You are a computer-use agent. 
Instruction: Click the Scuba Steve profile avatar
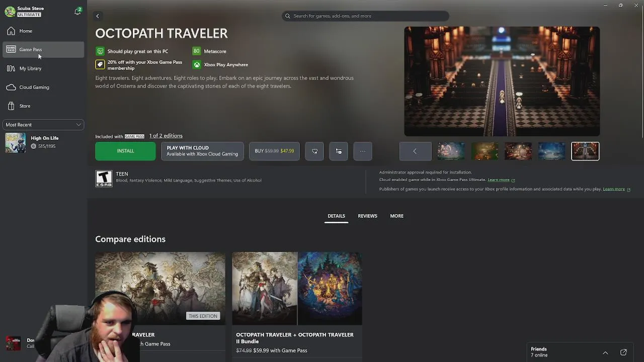pos(10,12)
